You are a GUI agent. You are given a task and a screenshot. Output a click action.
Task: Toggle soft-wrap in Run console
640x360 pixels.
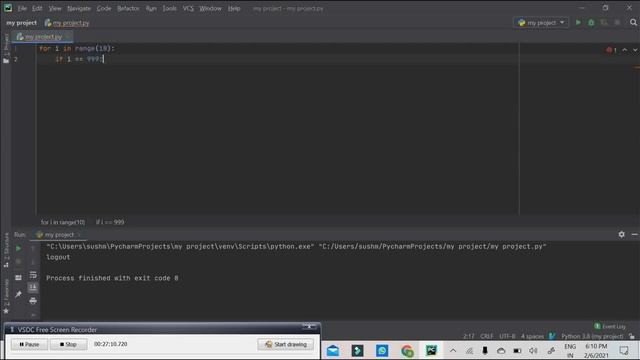(33, 275)
